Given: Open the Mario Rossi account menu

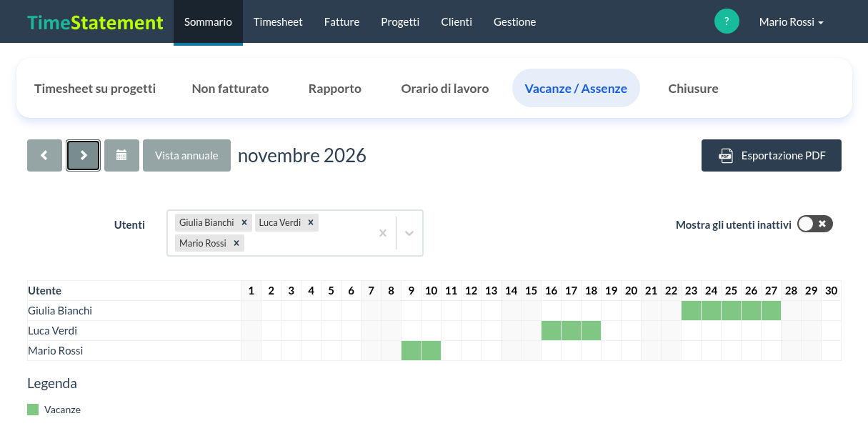Looking at the screenshot, I should click(792, 21).
